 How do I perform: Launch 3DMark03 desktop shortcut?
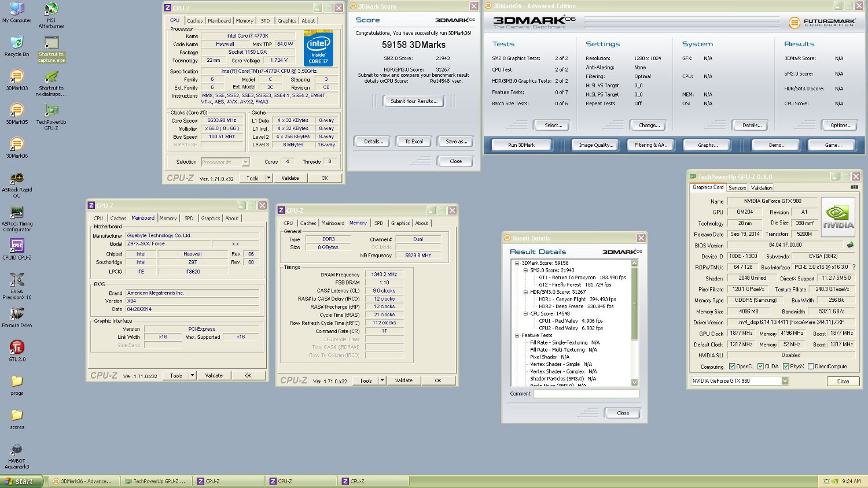click(x=17, y=80)
